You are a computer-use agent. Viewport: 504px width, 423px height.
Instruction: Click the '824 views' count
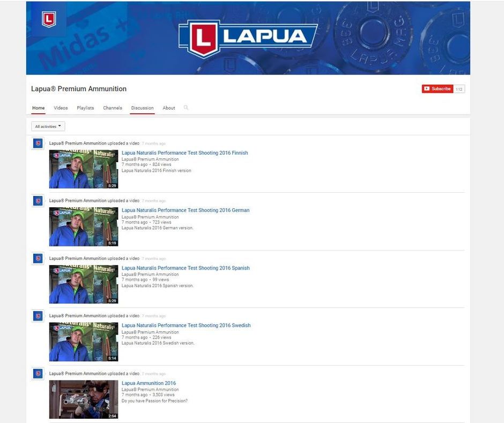162,164
